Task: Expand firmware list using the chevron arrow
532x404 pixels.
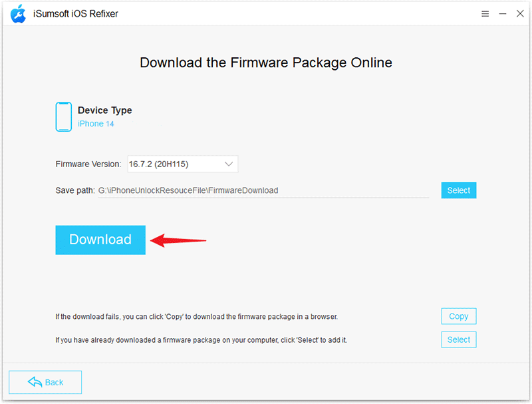Action: click(229, 164)
